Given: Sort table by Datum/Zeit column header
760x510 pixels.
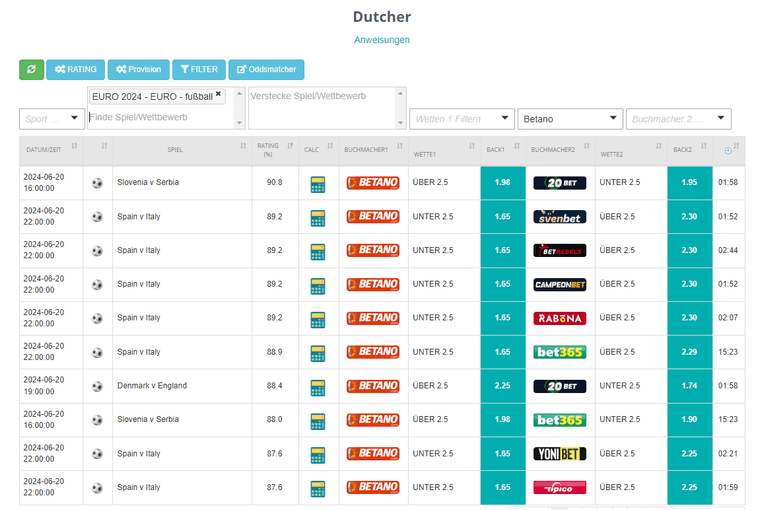Looking at the screenshot, I should pyautogui.click(x=50, y=150).
